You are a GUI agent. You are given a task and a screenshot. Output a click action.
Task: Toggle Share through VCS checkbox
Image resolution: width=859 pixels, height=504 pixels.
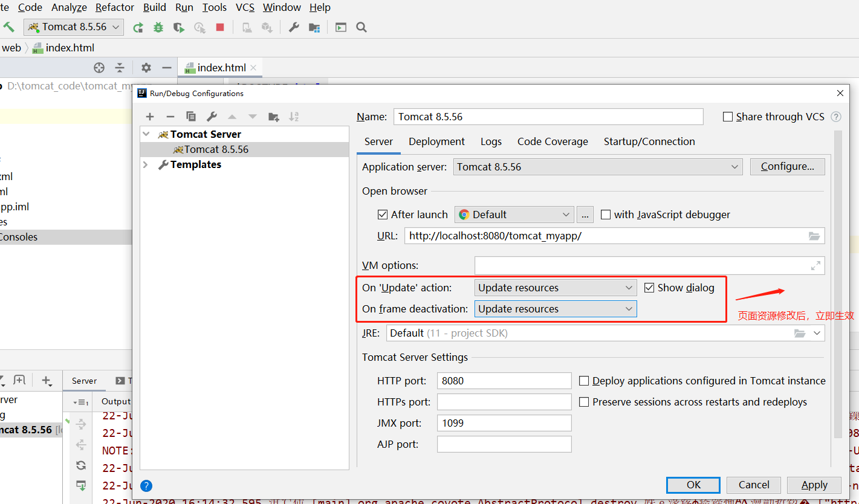point(728,117)
